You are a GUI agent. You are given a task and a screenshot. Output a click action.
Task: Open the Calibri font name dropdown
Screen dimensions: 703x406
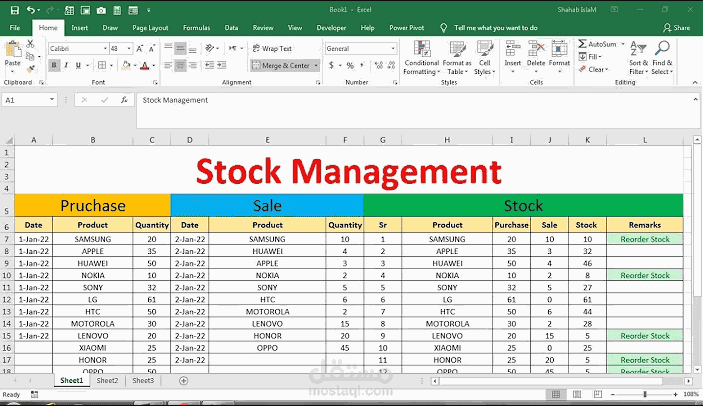105,48
